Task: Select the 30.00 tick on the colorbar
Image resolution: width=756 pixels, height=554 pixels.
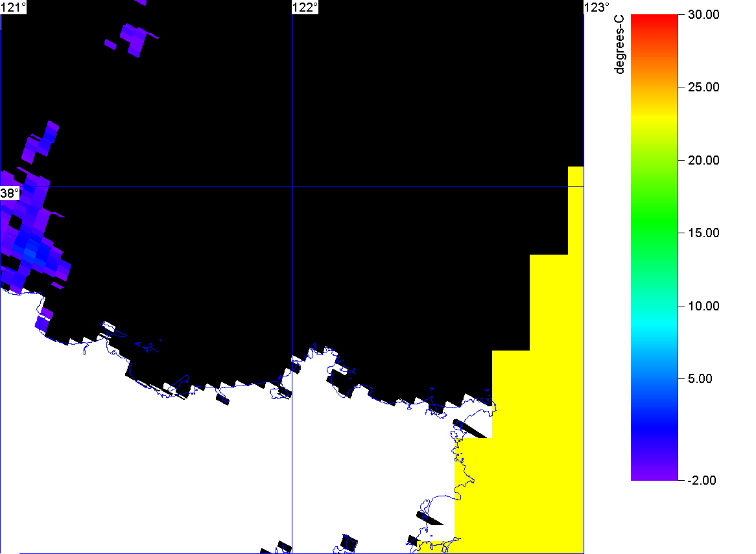Action: 703,14
